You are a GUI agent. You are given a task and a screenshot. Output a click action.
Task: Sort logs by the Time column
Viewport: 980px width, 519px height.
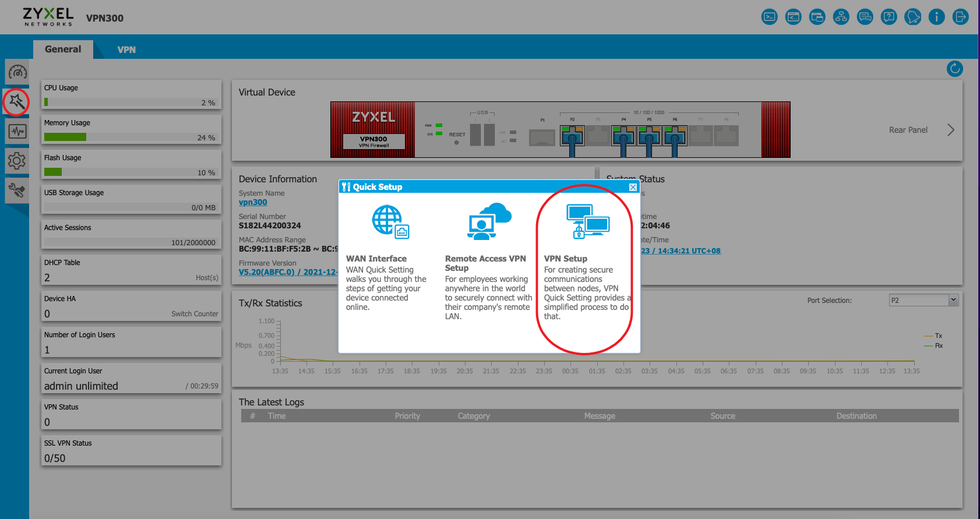(277, 416)
